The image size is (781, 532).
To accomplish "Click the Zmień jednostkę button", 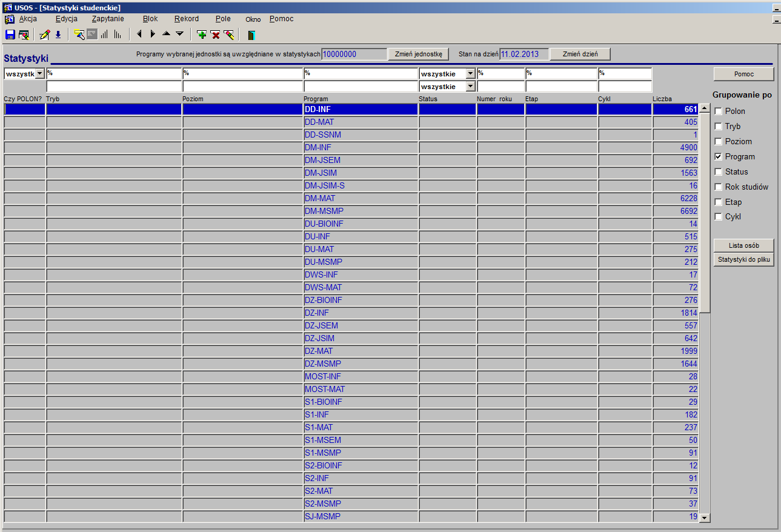I will pos(418,54).
